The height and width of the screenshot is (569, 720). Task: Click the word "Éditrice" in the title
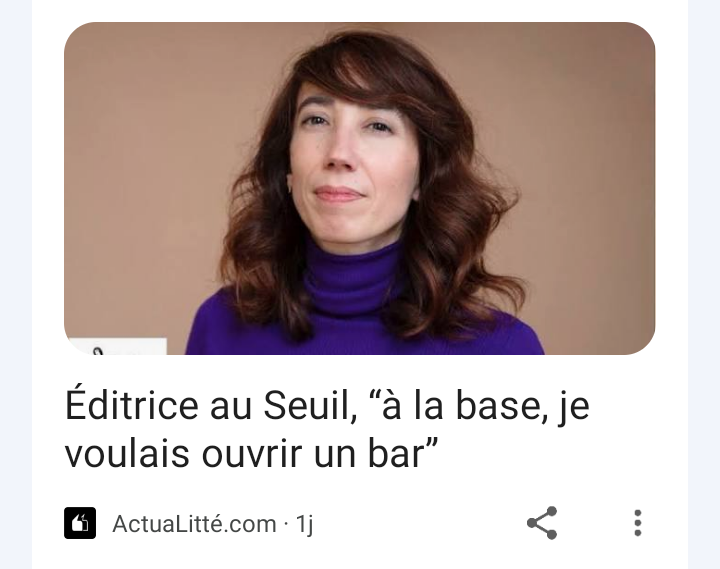coord(132,404)
